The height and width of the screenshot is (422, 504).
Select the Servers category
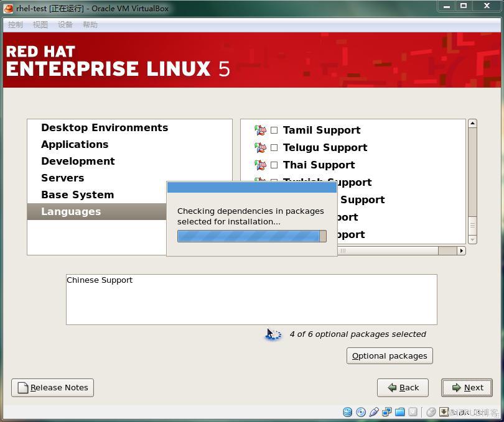pyautogui.click(x=129, y=178)
